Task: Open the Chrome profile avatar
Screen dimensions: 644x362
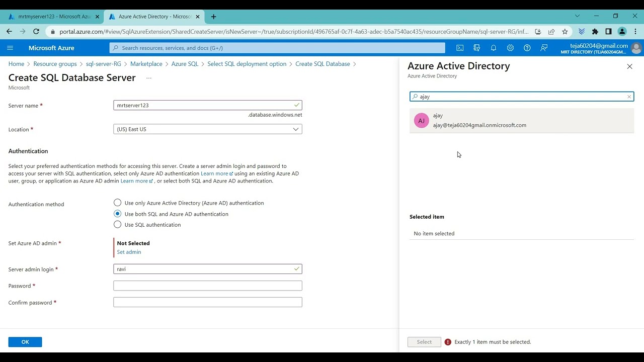Action: 622,31
